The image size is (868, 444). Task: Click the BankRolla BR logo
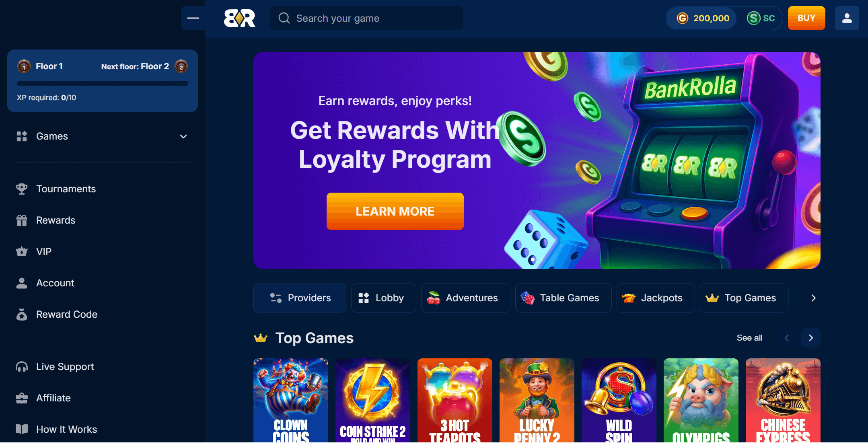[240, 18]
